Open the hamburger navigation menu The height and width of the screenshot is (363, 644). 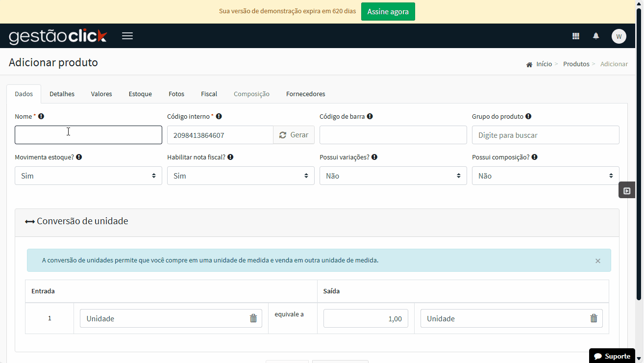point(127,35)
